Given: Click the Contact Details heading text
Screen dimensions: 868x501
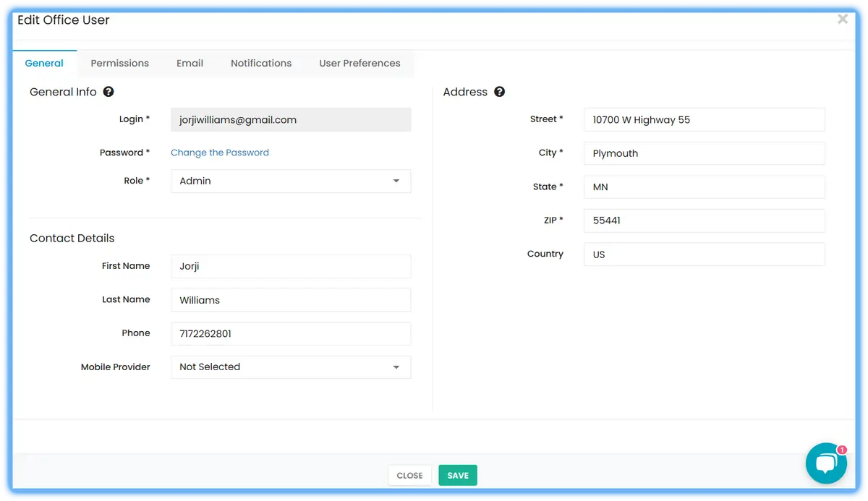Looking at the screenshot, I should point(72,238).
